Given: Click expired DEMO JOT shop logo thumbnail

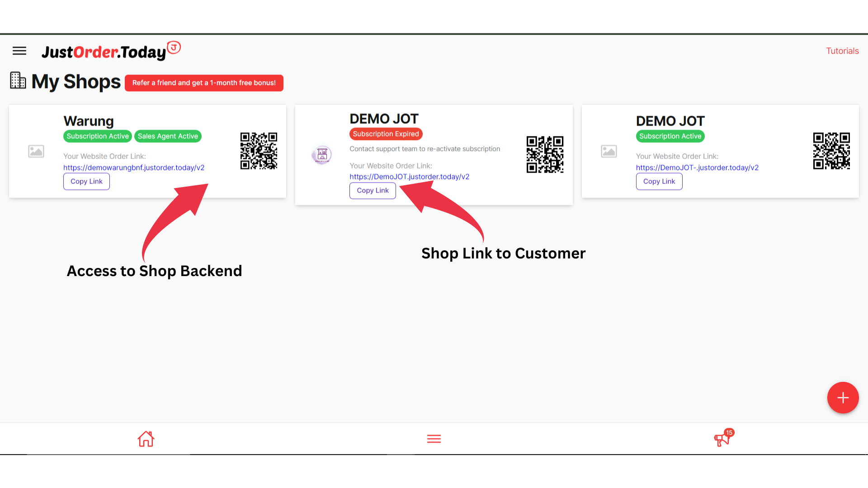Looking at the screenshot, I should [x=322, y=155].
